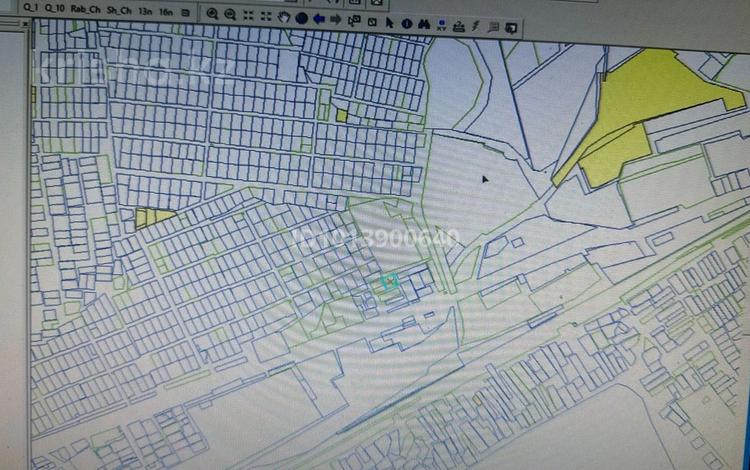The height and width of the screenshot is (470, 750).
Task: Click the Fixed Zoom Out arrows icon
Action: [266, 16]
